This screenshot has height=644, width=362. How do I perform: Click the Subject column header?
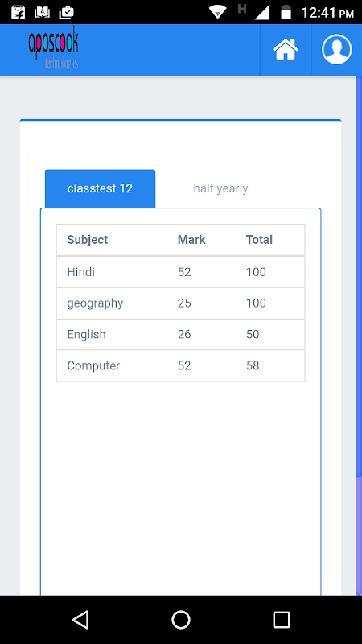88,240
